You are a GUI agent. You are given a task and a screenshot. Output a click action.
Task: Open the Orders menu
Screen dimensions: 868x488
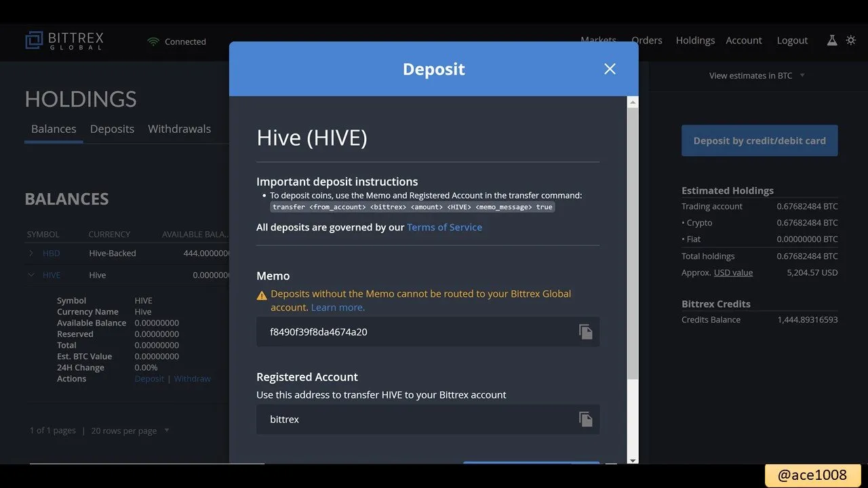coord(647,40)
